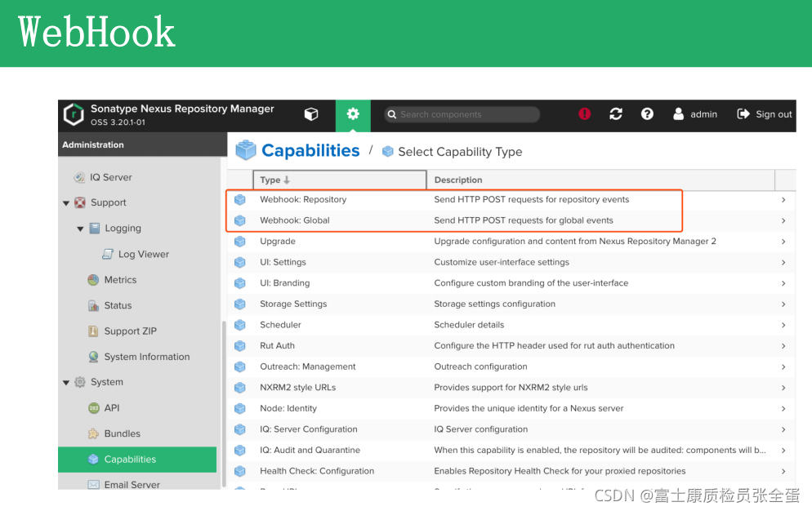The height and width of the screenshot is (511, 812).
Task: Select the NXRM2 style URLs capability type
Action: point(298,387)
